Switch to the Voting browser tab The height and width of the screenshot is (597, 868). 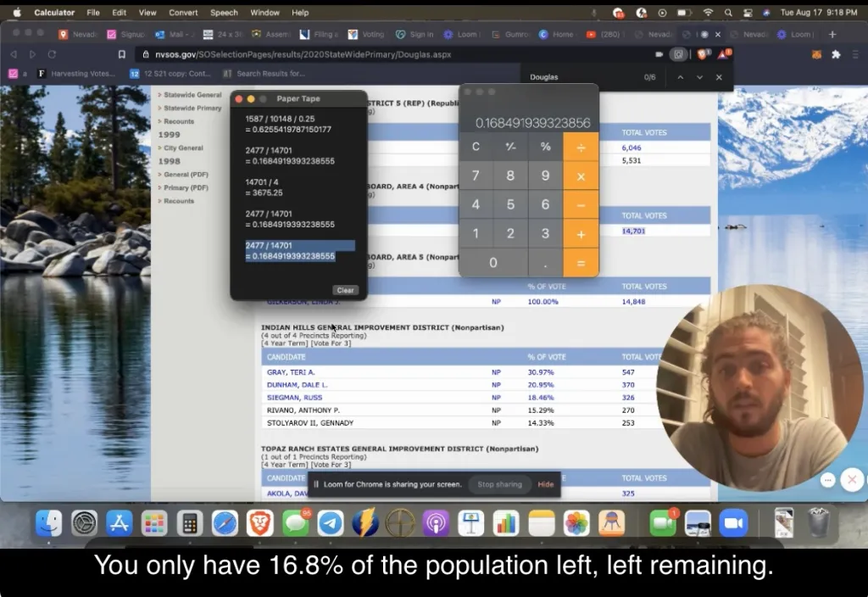coord(366,34)
